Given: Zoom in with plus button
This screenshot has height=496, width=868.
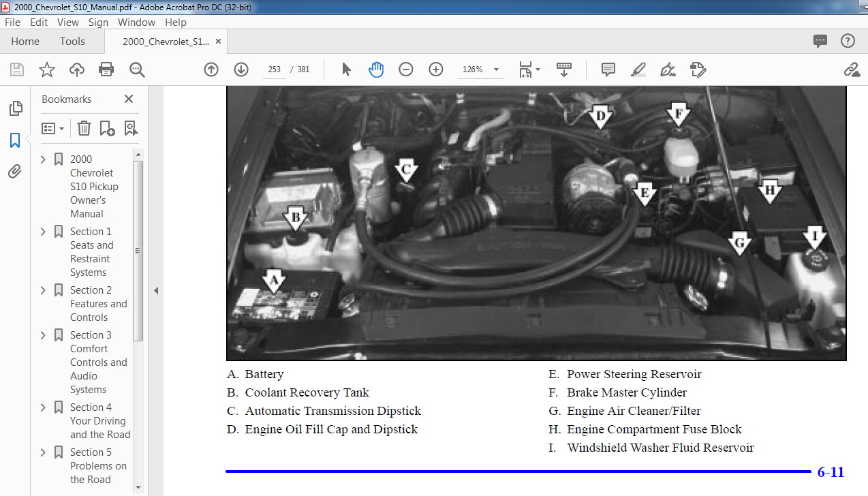Looking at the screenshot, I should 436,69.
